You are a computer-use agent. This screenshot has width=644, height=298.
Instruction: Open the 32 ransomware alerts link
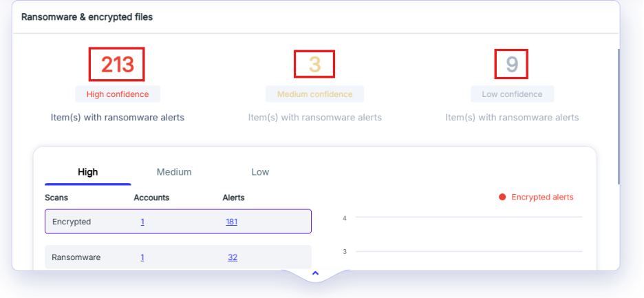click(233, 257)
